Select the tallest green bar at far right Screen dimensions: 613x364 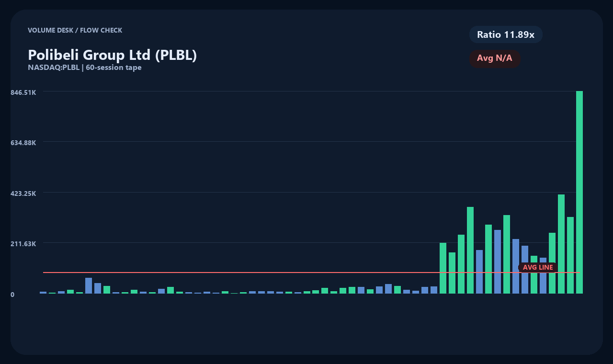click(x=579, y=192)
